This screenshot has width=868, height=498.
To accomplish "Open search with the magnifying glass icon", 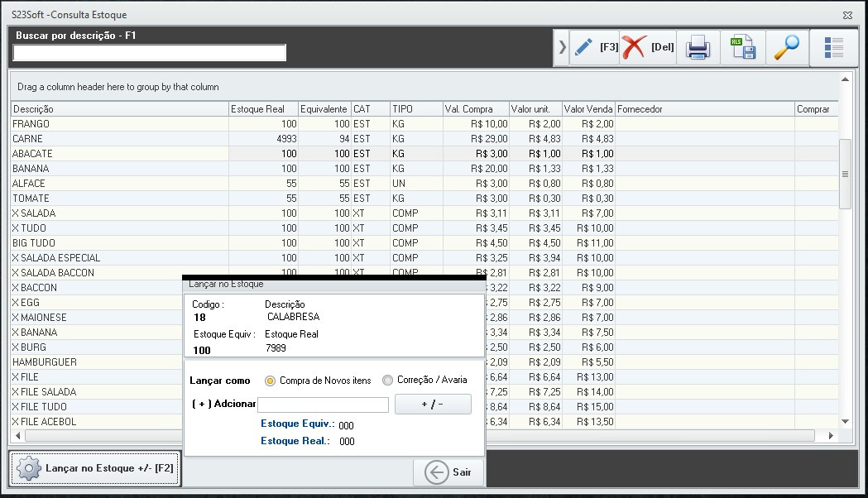I will tap(786, 48).
